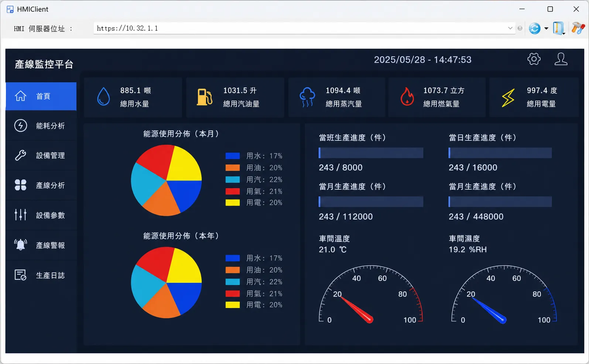Click the 當班生產進度 progress bar

371,153
